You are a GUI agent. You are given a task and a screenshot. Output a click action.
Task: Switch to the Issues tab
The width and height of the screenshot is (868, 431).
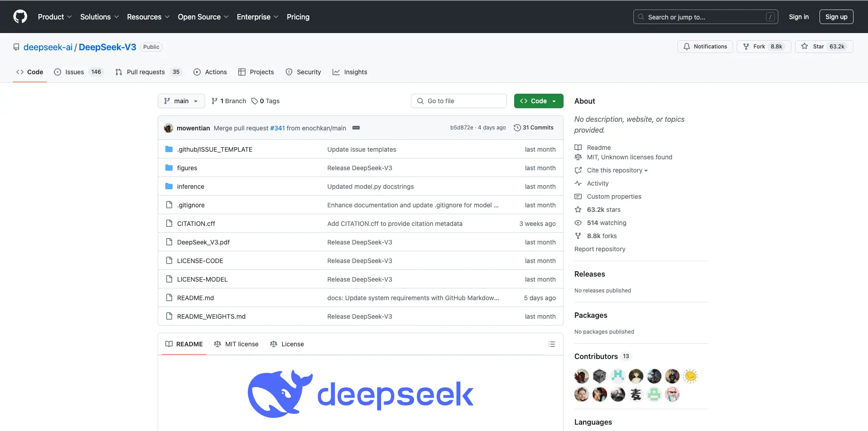[78, 72]
